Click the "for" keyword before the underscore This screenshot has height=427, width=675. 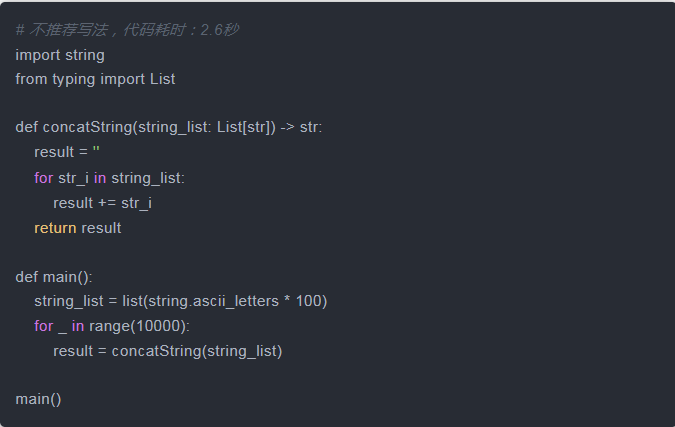pyautogui.click(x=43, y=326)
